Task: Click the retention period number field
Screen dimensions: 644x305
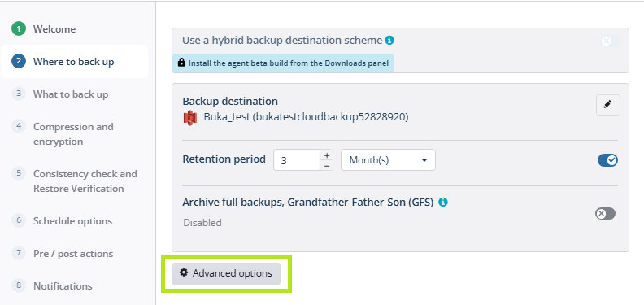Action: click(x=297, y=160)
